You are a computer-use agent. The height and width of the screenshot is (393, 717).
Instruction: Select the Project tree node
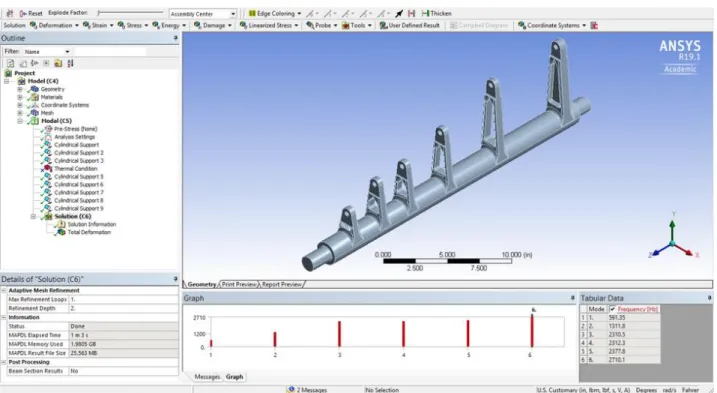coord(24,73)
